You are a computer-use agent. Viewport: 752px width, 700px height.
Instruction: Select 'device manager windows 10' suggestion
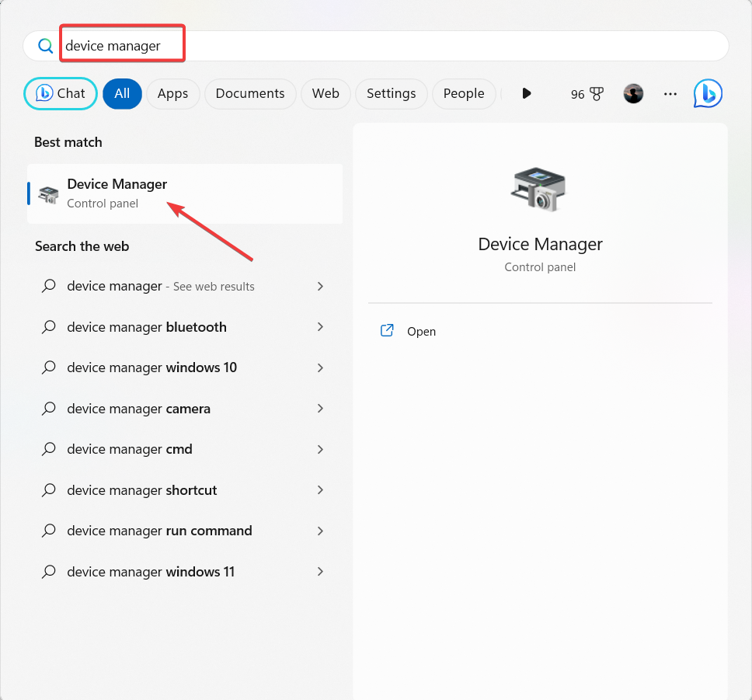(185, 368)
